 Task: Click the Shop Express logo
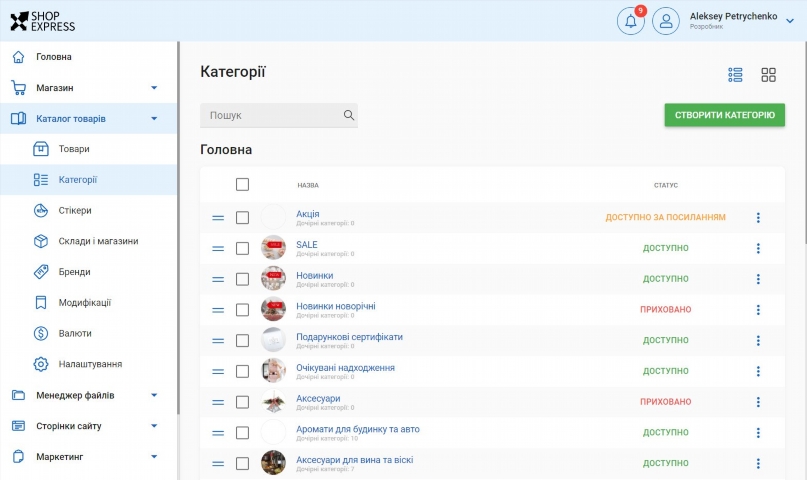(43, 21)
